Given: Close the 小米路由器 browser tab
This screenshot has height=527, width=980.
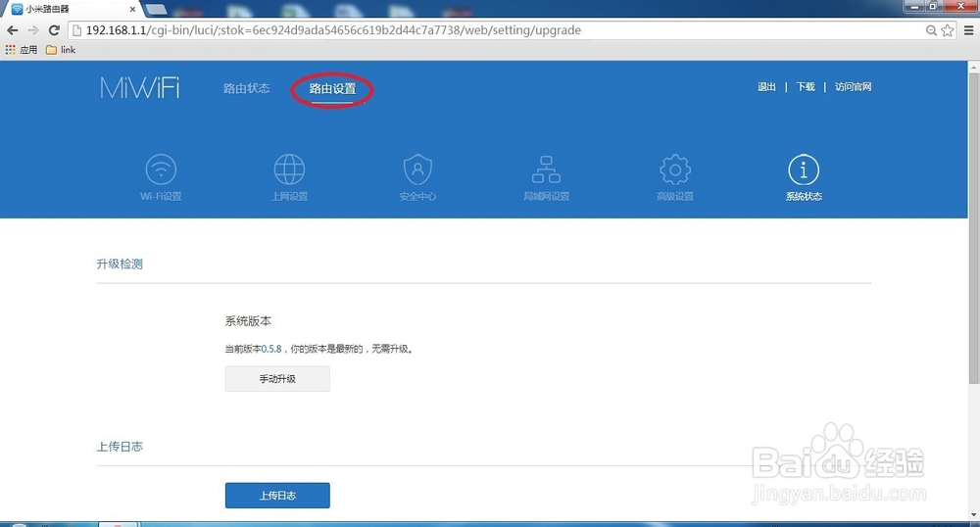Looking at the screenshot, I should 132,10.
